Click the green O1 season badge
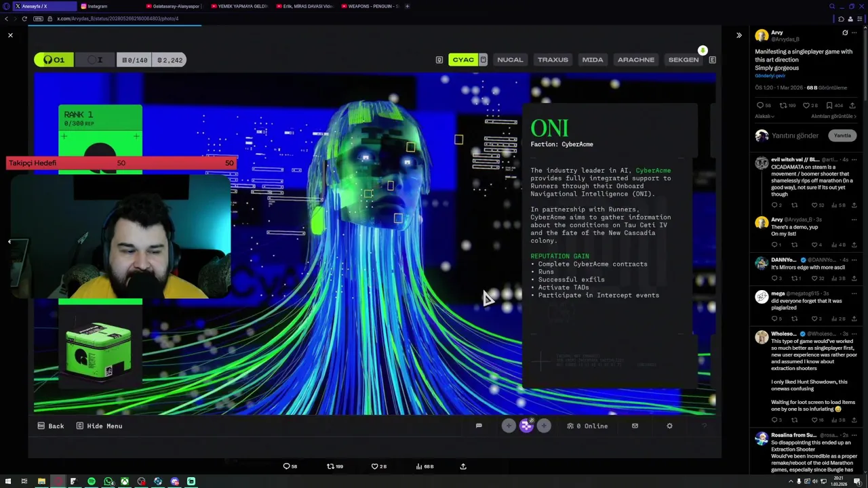The image size is (868, 488). [x=54, y=60]
